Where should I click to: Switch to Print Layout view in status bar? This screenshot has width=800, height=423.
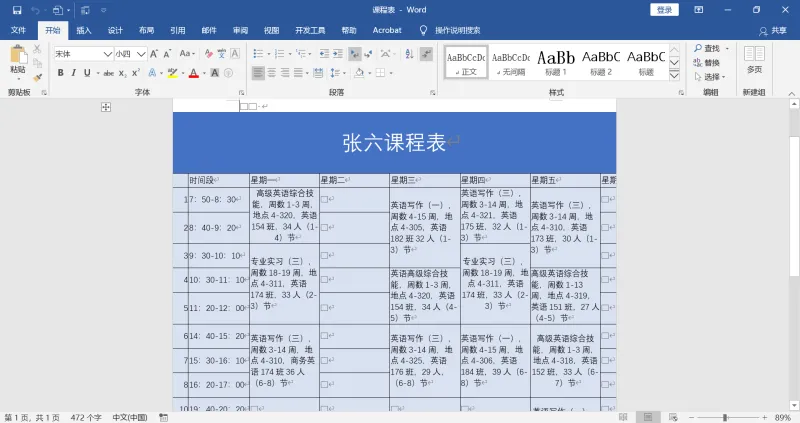click(648, 417)
